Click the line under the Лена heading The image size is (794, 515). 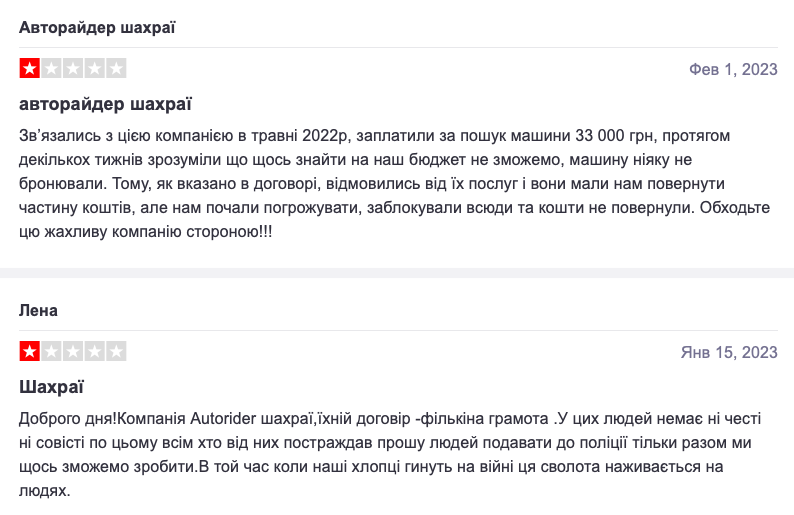[399, 330]
